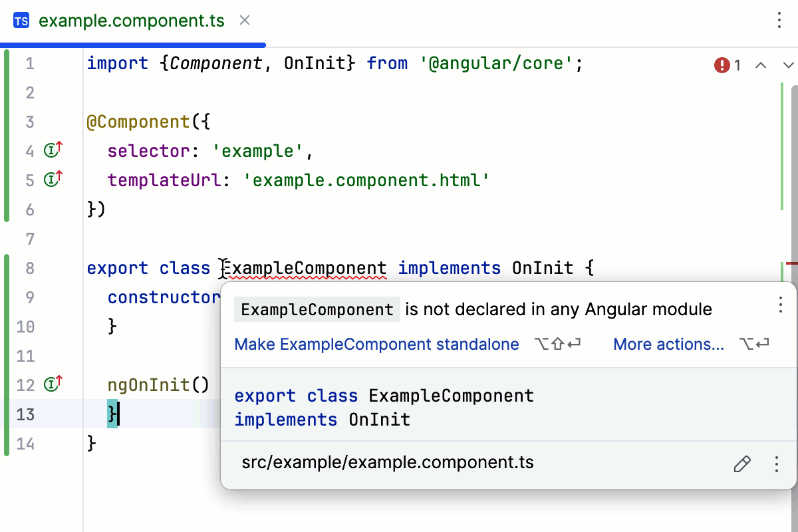Click the src/example/example.component.ts path text
Viewport: 798px width, 532px height.
pyautogui.click(x=388, y=462)
